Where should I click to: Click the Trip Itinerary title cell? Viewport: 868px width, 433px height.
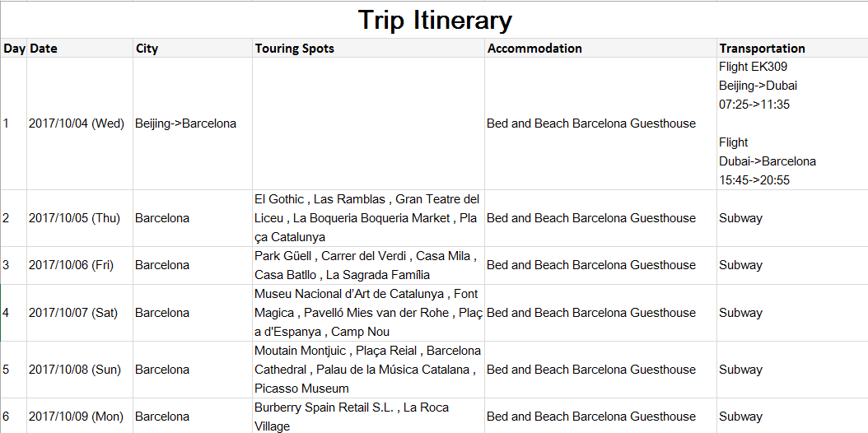click(x=434, y=20)
